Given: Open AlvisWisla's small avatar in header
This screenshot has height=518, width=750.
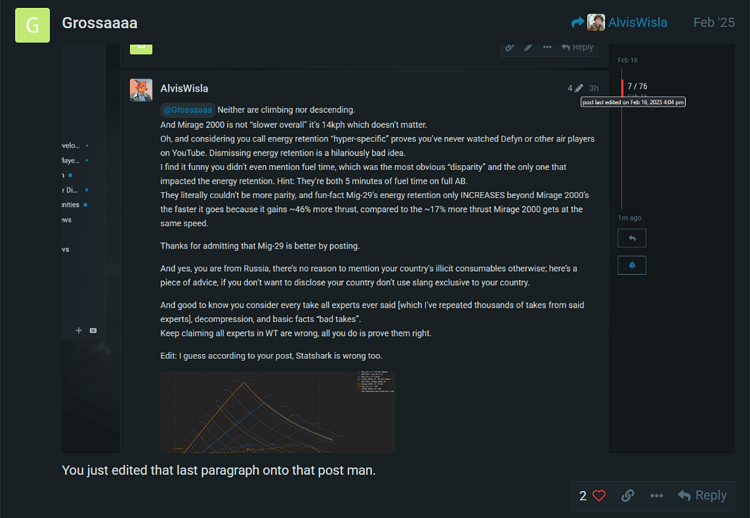Looking at the screenshot, I should (596, 22).
